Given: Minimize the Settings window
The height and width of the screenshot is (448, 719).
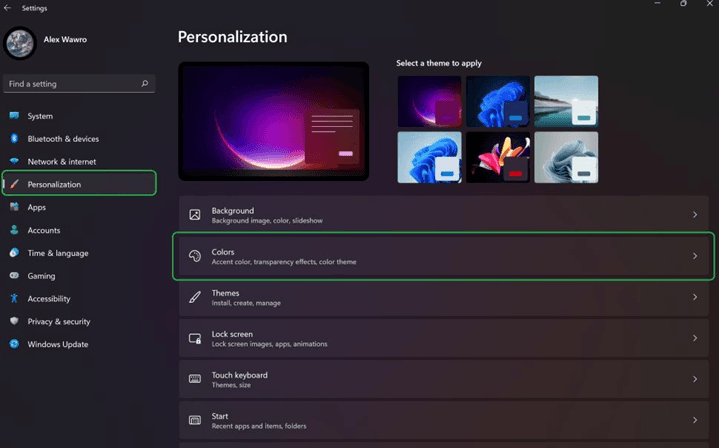Looking at the screenshot, I should click(x=657, y=3).
